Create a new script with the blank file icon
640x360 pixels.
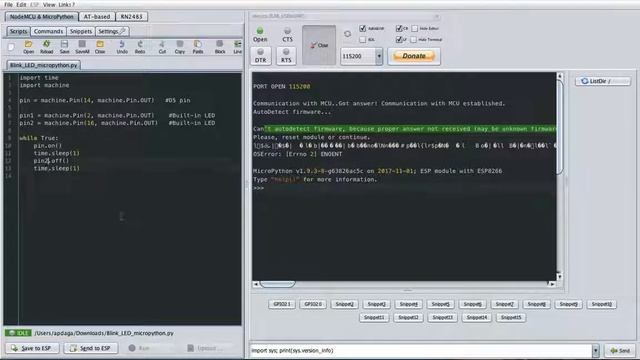11,47
